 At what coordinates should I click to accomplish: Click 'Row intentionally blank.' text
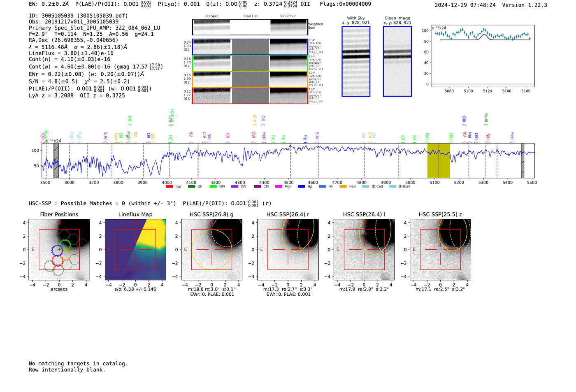click(x=67, y=370)
